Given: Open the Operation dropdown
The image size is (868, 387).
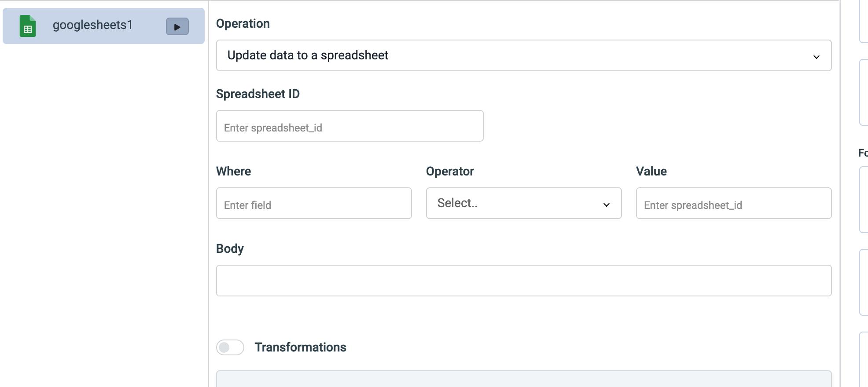Looking at the screenshot, I should tap(523, 55).
